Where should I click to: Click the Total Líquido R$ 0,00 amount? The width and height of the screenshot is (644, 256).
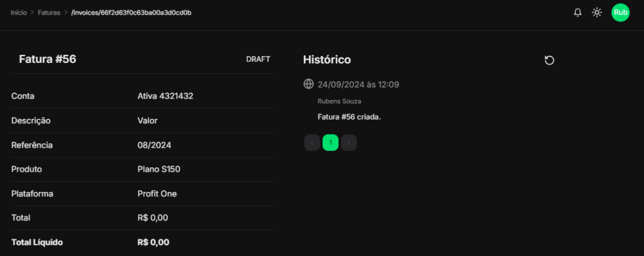pyautogui.click(x=153, y=242)
